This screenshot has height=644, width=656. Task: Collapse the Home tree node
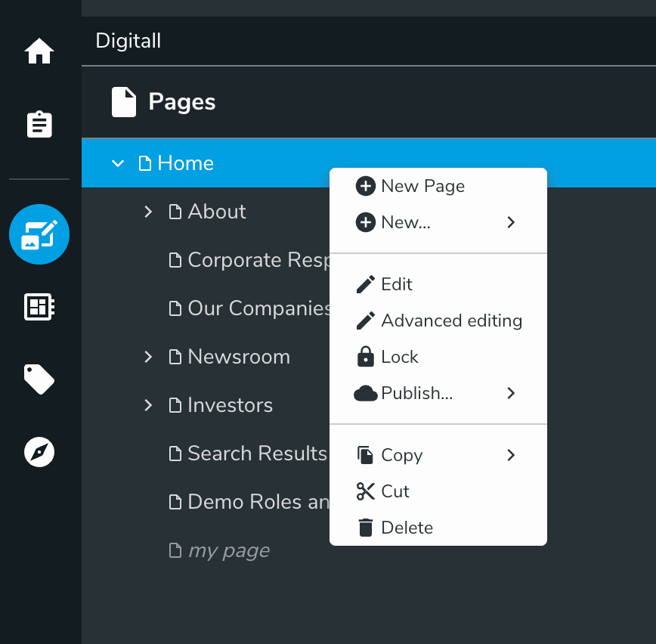pos(118,163)
